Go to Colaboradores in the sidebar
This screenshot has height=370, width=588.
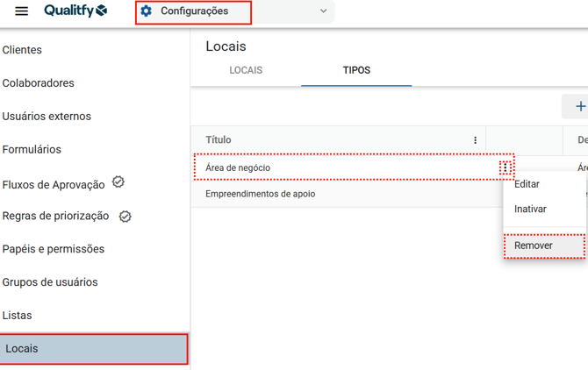[x=38, y=83]
